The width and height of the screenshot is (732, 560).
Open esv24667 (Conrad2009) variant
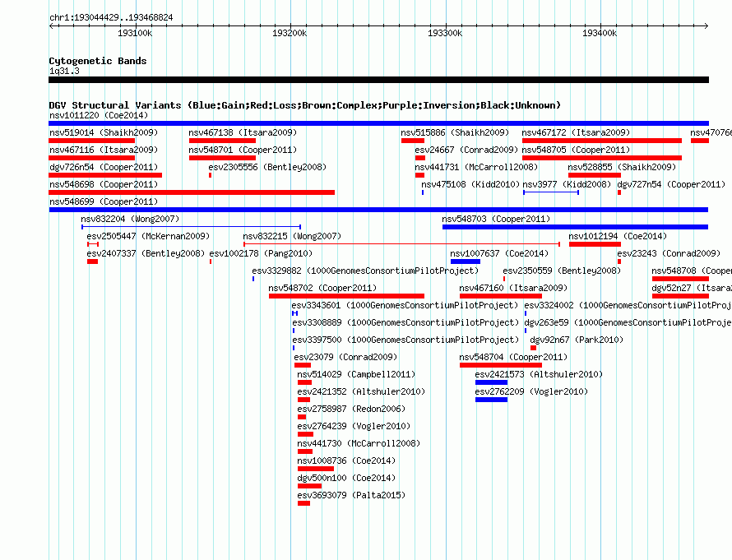point(466,150)
